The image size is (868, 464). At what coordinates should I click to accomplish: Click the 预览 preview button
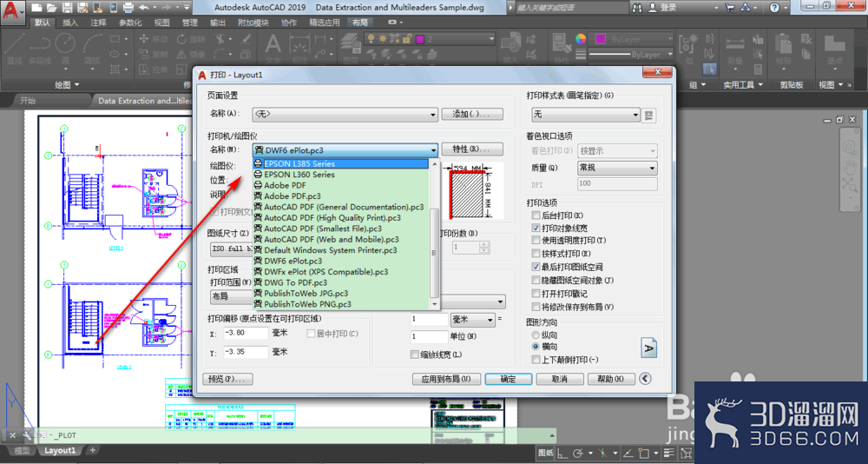[228, 379]
